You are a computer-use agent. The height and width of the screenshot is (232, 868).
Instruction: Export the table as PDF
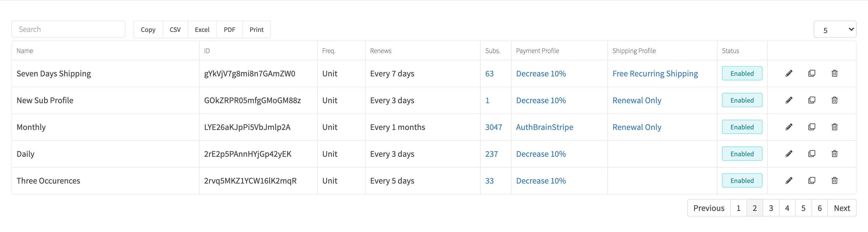coord(230,30)
